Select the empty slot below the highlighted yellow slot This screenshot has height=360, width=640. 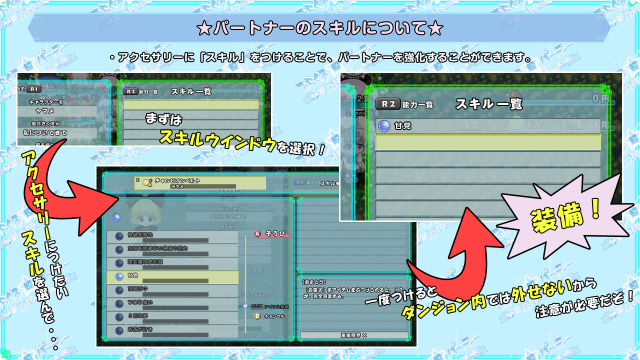[488, 159]
